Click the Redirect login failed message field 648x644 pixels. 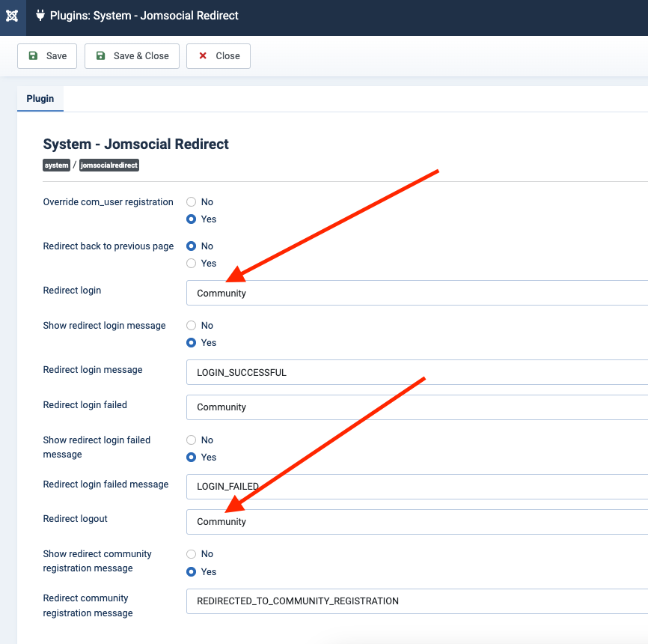416,487
